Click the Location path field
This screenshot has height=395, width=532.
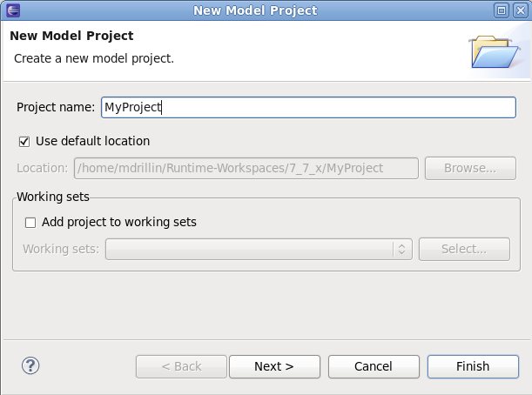coord(246,168)
